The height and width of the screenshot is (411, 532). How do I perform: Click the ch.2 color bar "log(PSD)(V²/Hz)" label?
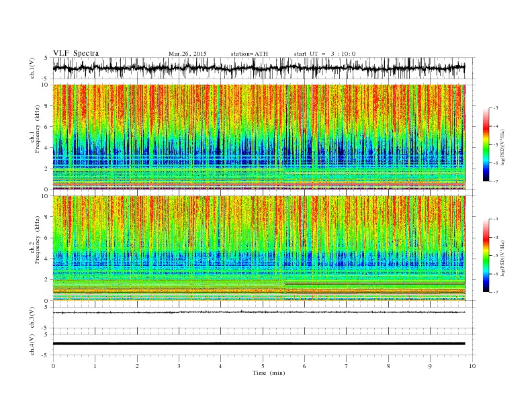click(503, 259)
